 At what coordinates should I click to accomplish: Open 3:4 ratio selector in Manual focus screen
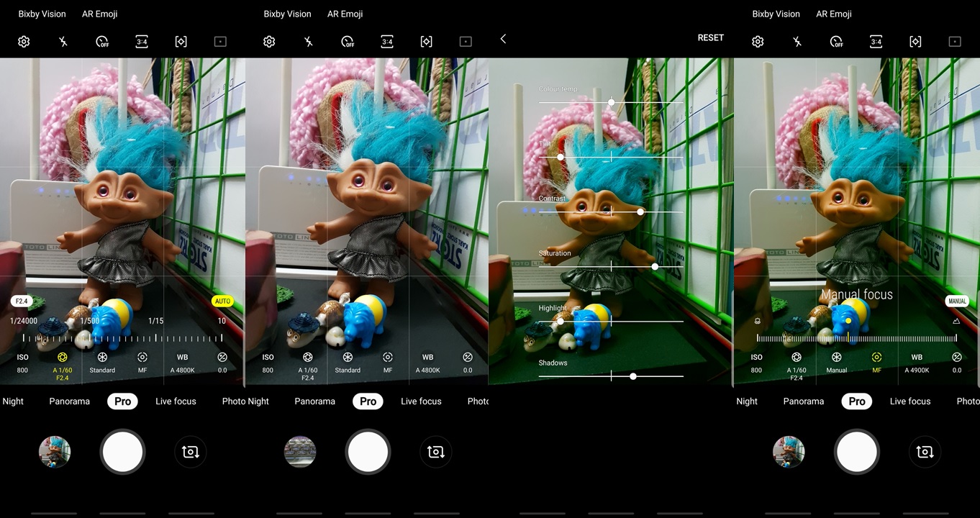tap(876, 42)
